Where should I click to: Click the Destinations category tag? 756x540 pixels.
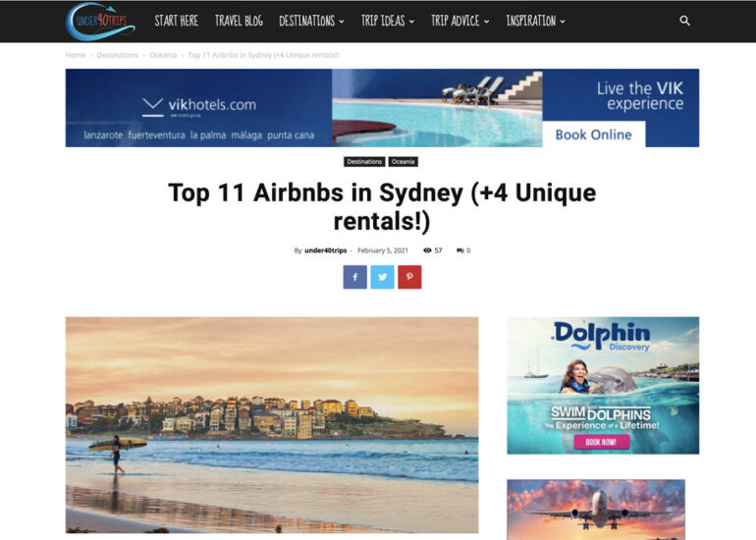[x=364, y=162]
